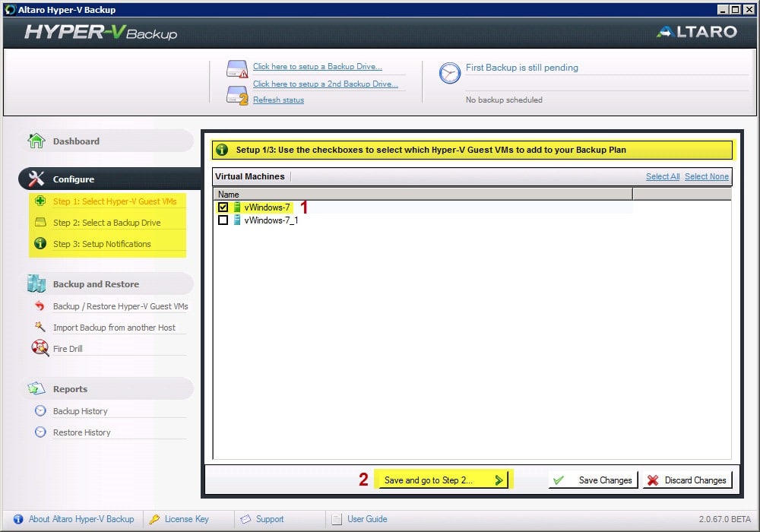760x532 pixels.
Task: Click the red arrow Backup / Restore icon
Action: [40, 306]
